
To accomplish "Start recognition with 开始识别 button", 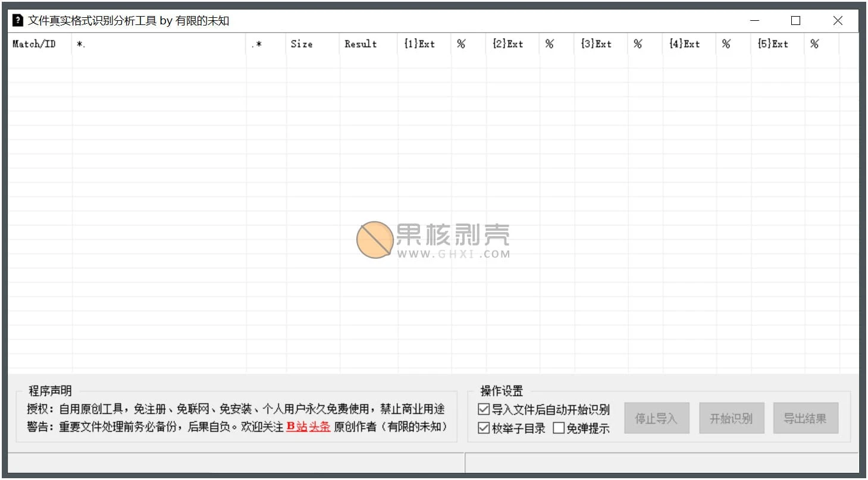I will [x=731, y=418].
